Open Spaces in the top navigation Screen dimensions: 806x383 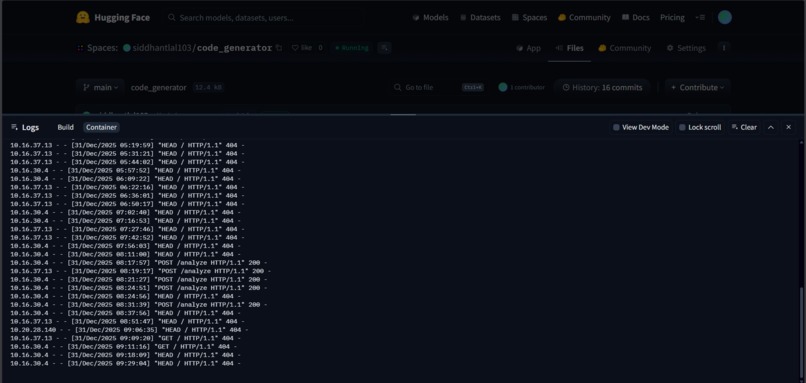tap(529, 17)
